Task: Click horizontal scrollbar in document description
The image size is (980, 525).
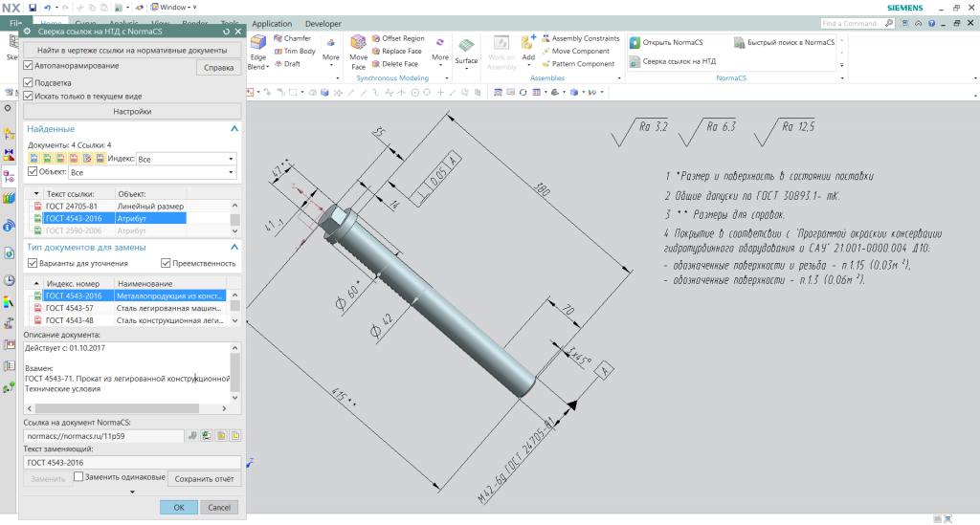Action: 117,408
